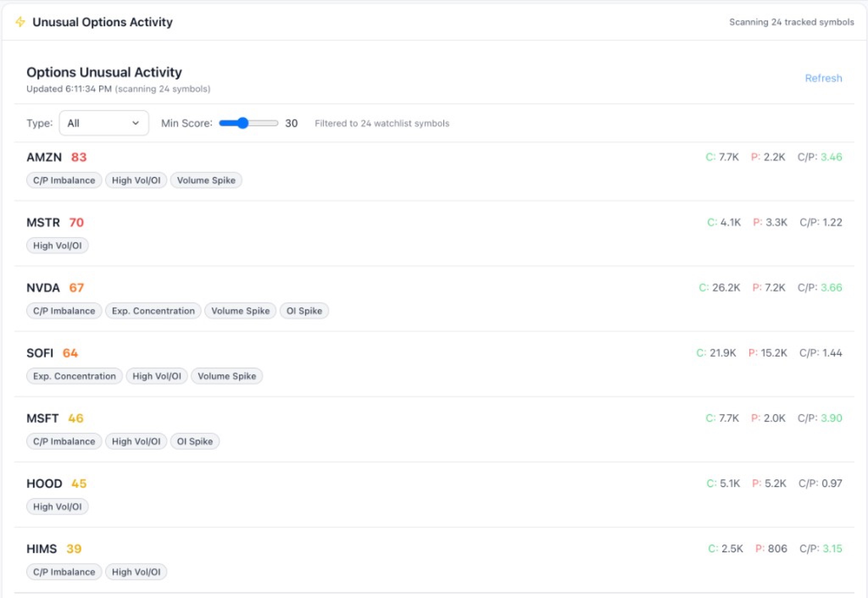Click HOOD score 45

click(79, 483)
